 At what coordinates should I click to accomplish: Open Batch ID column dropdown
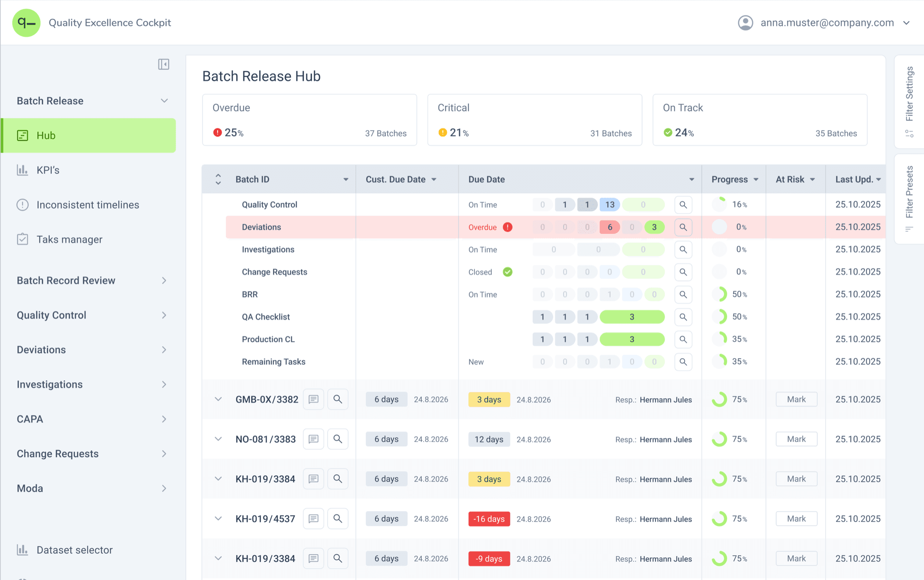coord(346,179)
